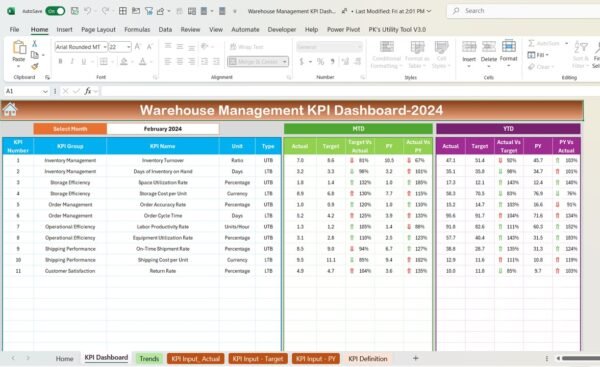Click the Format cells button
This screenshot has width=600, height=367.
click(509, 53)
